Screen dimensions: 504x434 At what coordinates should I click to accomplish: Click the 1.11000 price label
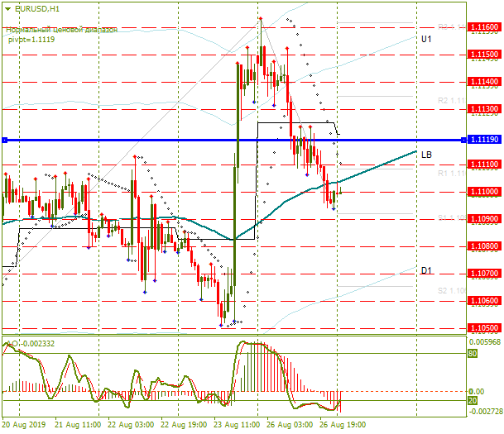pos(484,192)
